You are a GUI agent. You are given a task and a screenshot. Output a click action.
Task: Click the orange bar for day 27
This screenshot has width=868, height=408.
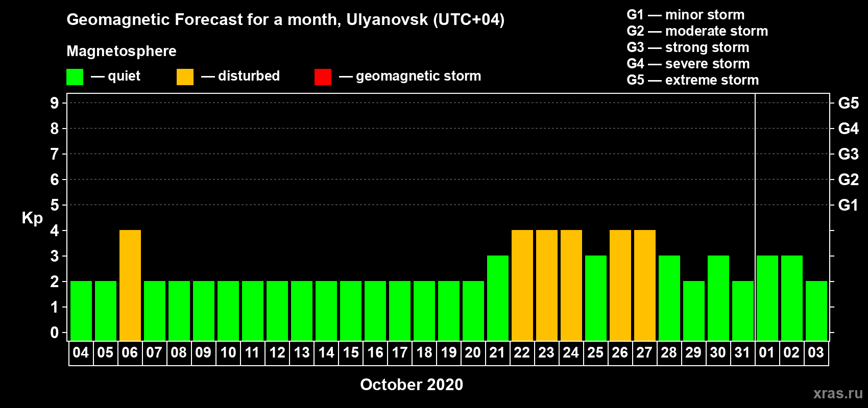(x=645, y=285)
